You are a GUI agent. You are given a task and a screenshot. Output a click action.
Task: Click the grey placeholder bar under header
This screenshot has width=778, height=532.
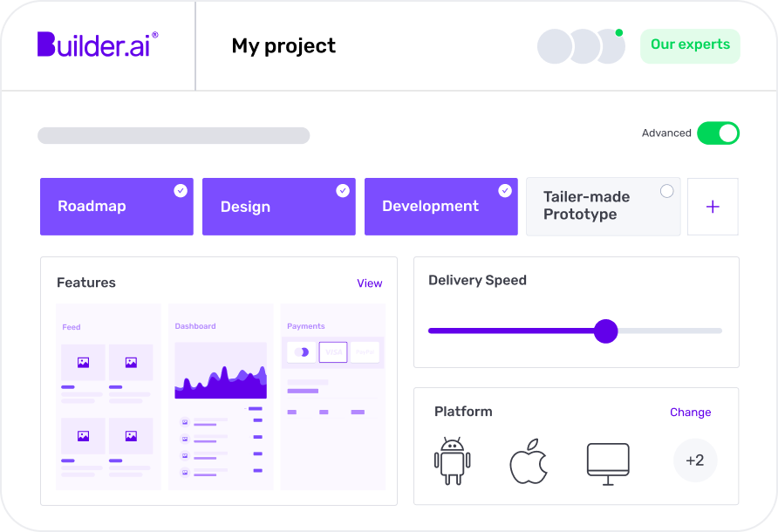click(174, 135)
